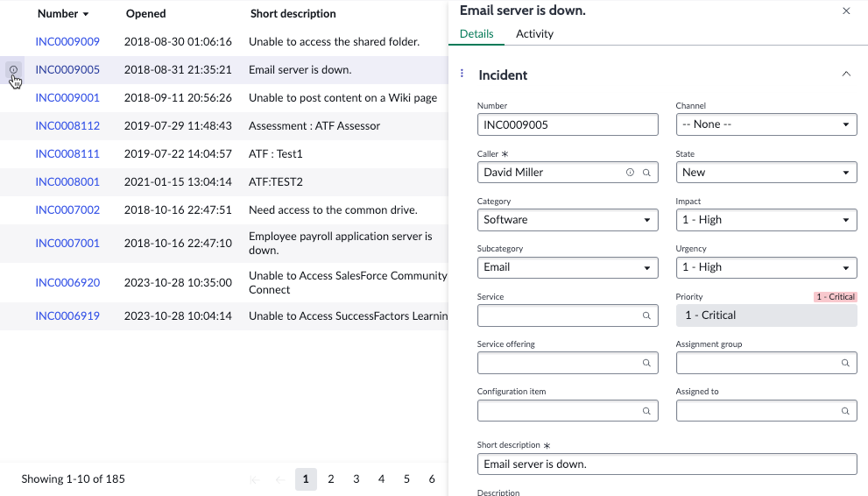
Task: Open the Channel dropdown
Action: click(x=766, y=124)
